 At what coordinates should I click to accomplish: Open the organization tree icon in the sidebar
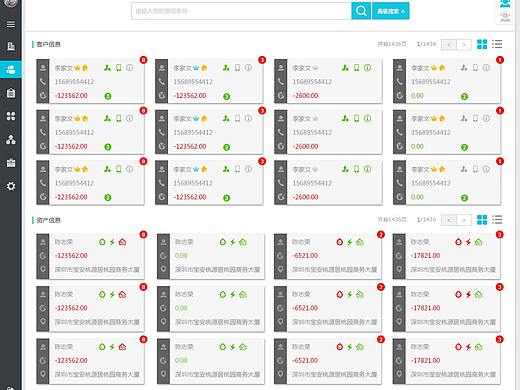tap(11, 139)
